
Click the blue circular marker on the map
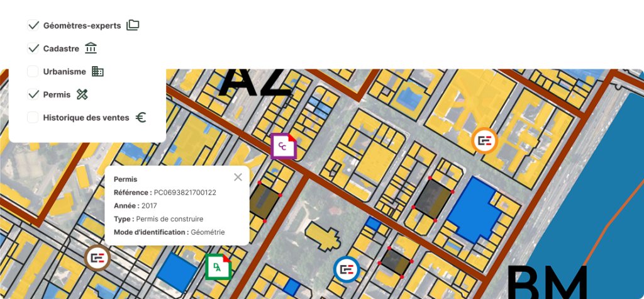[x=346, y=269]
